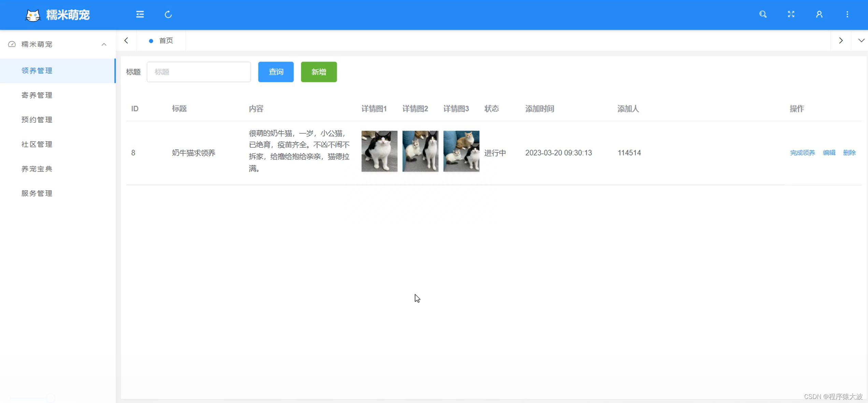Screen dimensions: 868x403
Task: Select 养宠宝典 from the sidebar
Action: pyautogui.click(x=37, y=169)
